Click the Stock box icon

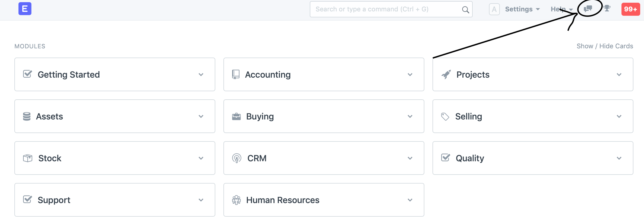pos(28,158)
